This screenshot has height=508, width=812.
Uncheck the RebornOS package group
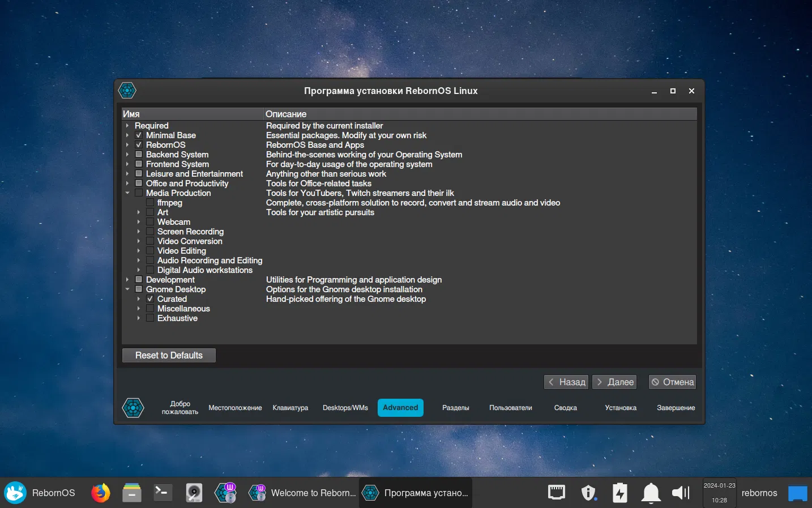[x=139, y=145]
